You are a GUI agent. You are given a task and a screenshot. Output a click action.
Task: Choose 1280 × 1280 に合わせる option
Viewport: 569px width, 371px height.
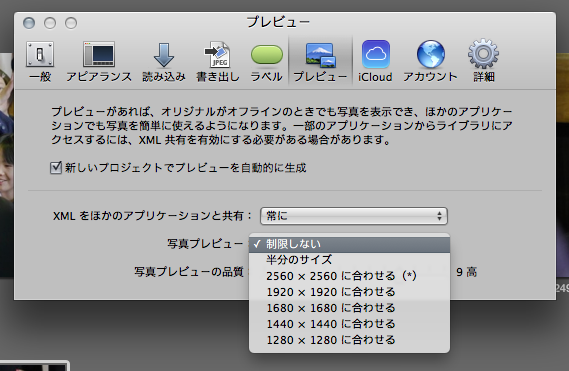(349, 340)
